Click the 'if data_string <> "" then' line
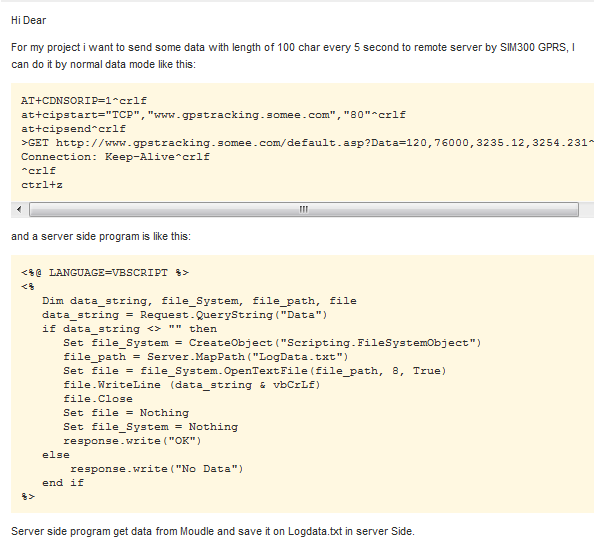 pyautogui.click(x=129, y=329)
